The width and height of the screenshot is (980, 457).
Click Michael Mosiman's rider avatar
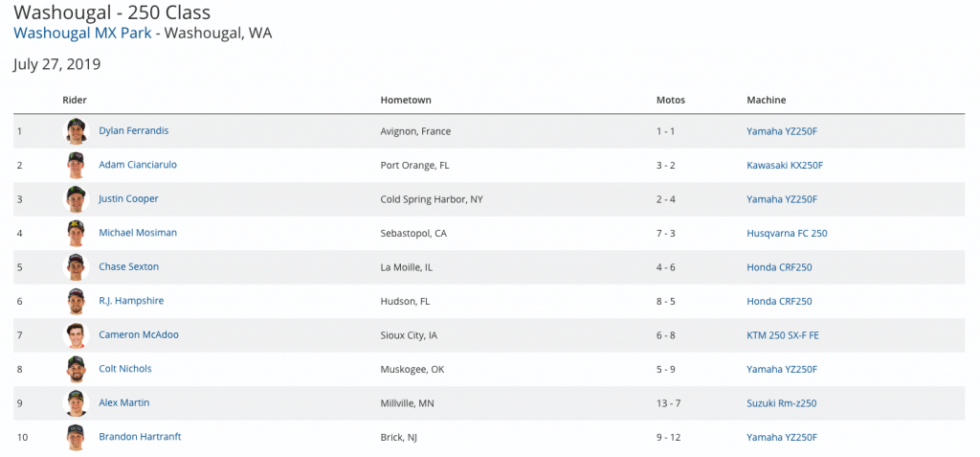[x=76, y=233]
